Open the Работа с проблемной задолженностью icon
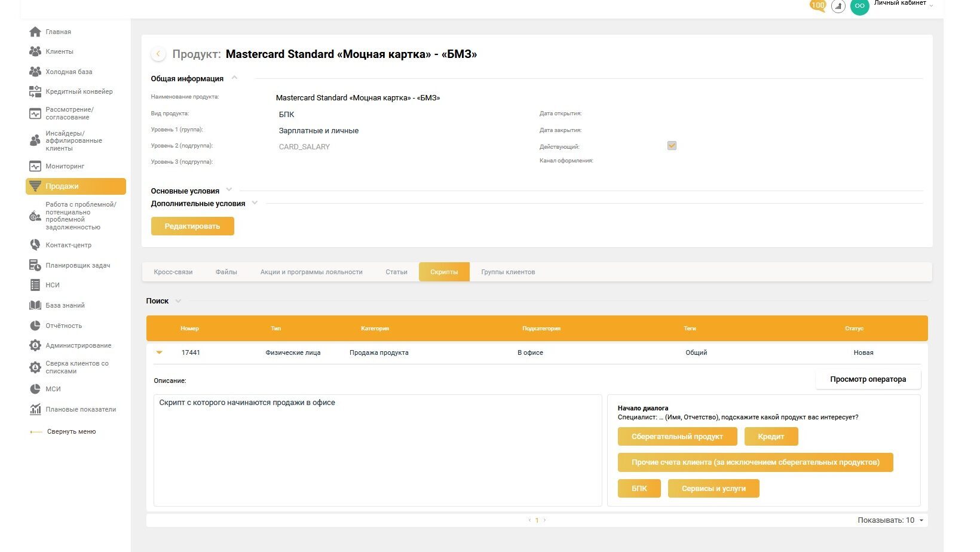 (35, 216)
